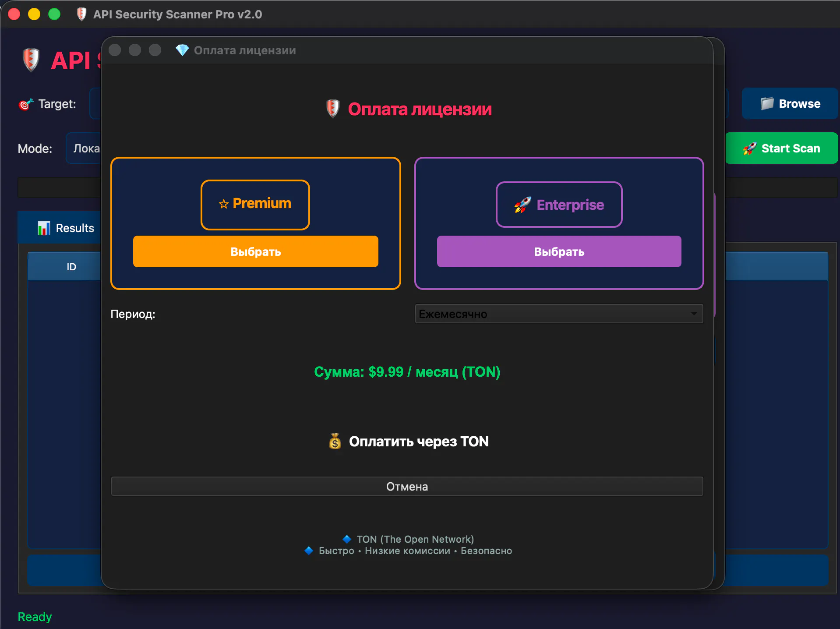Click the ID column header
The height and width of the screenshot is (629, 840).
[65, 266]
